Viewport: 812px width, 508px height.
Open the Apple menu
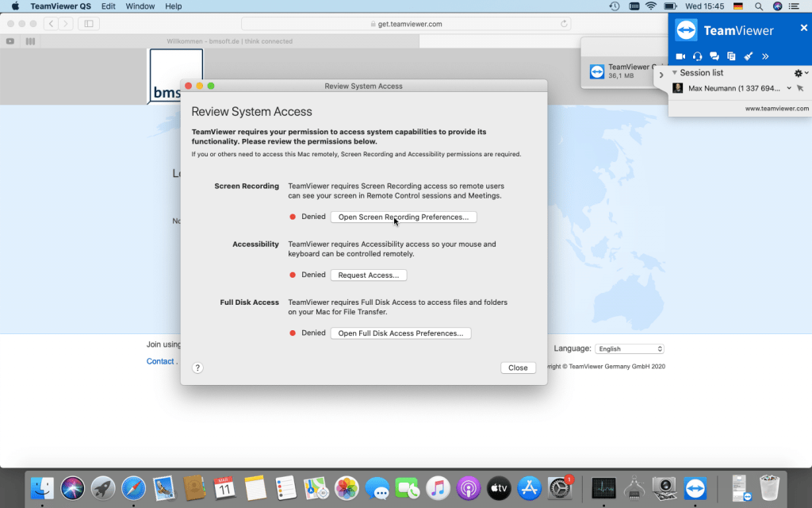tap(15, 6)
